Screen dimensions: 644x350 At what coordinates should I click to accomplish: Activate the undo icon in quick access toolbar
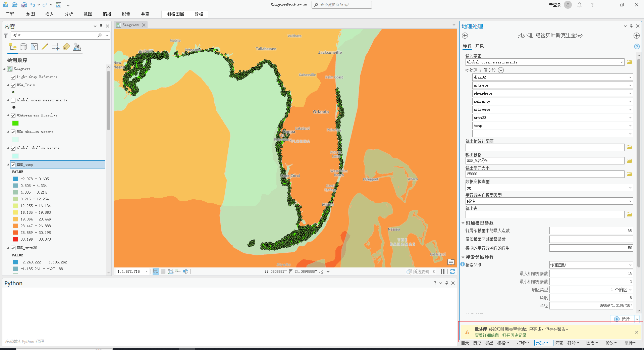pos(33,5)
